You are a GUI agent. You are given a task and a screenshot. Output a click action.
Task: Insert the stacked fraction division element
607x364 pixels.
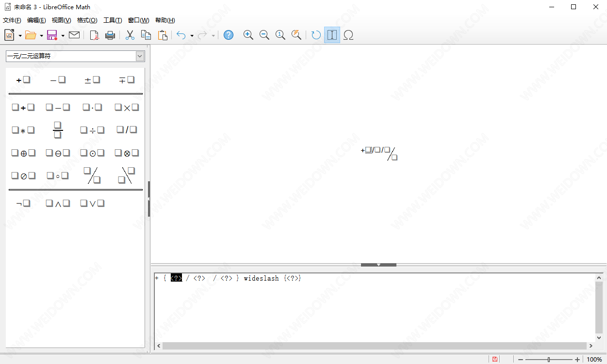[x=58, y=130]
